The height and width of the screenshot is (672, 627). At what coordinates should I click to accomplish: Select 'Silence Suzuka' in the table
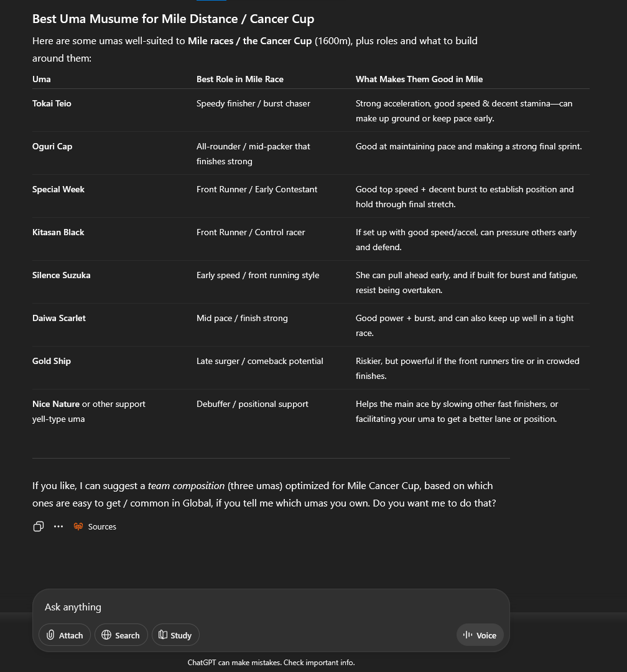61,275
